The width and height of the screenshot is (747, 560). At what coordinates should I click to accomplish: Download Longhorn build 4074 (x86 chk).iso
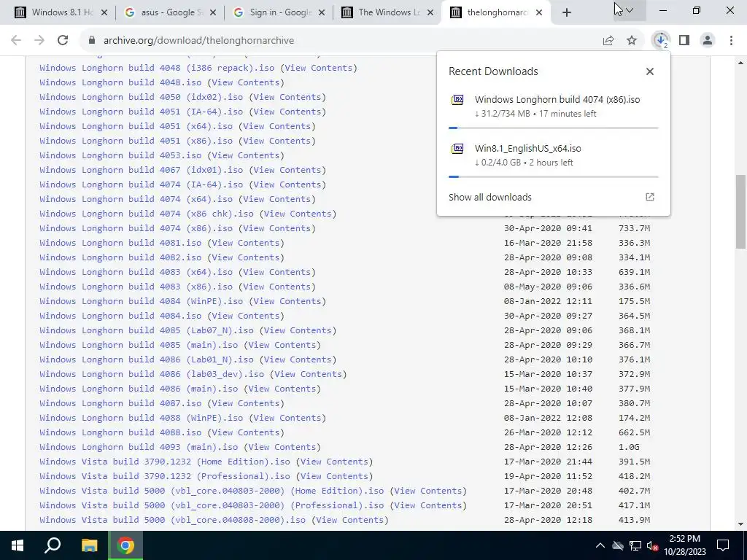tap(147, 214)
